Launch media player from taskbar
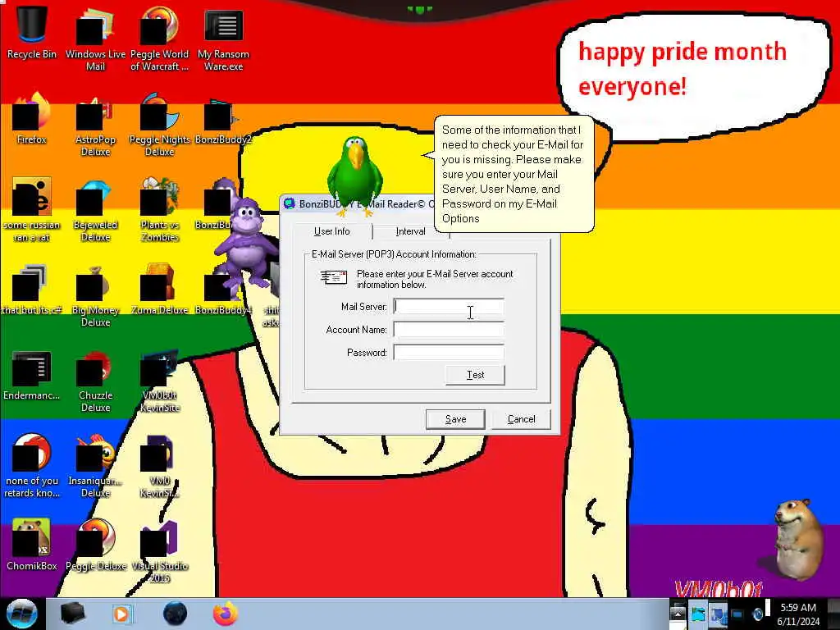This screenshot has width=840, height=630. (122, 614)
